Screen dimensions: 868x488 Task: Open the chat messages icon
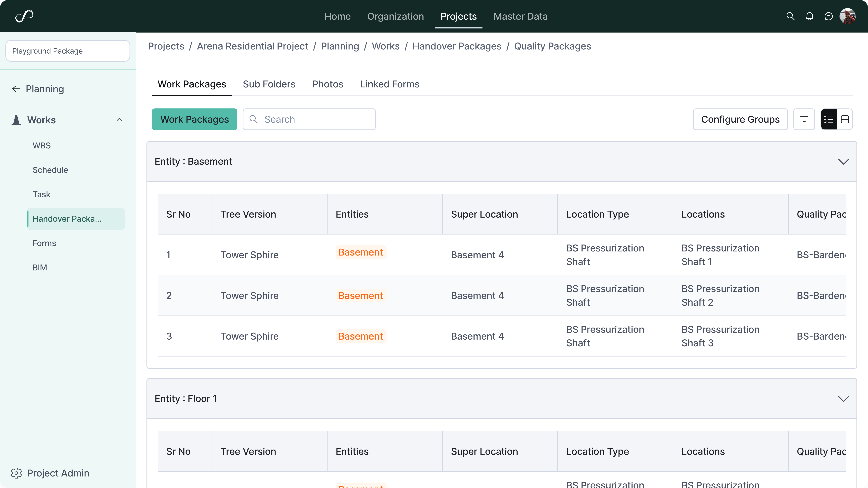828,16
